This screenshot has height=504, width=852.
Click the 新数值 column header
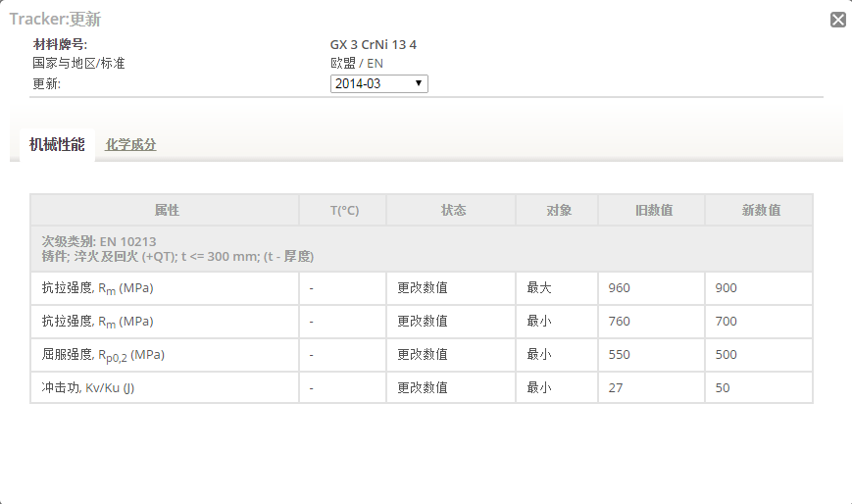[x=760, y=210]
